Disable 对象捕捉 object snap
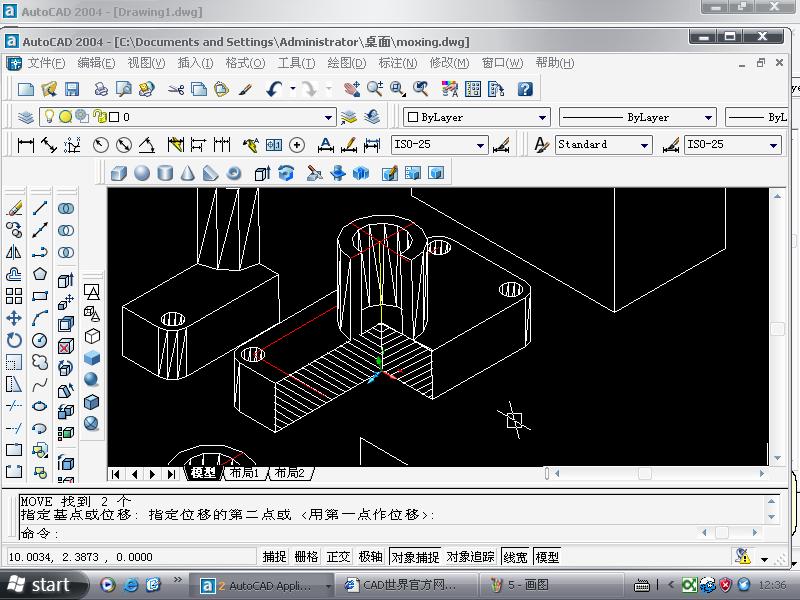This screenshot has width=800, height=600. click(x=415, y=557)
